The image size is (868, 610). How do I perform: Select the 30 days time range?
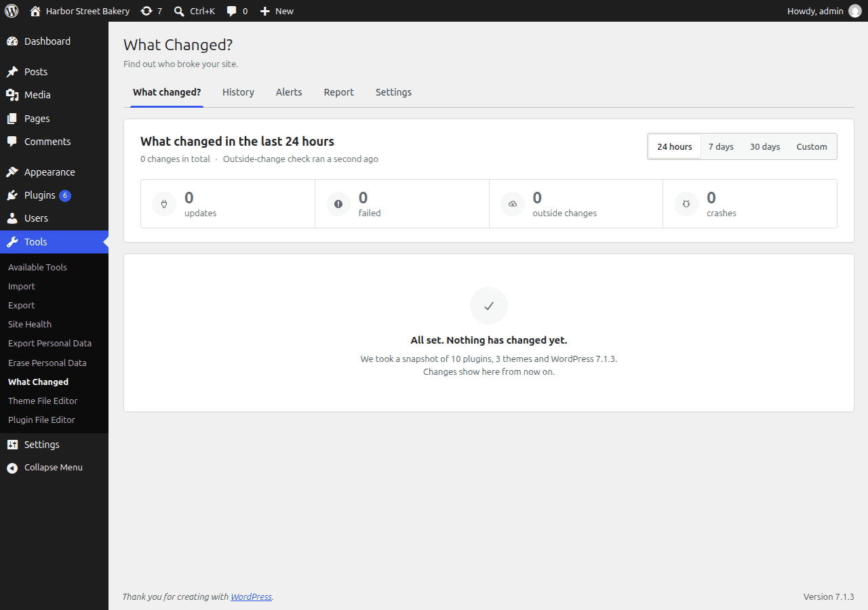765,146
